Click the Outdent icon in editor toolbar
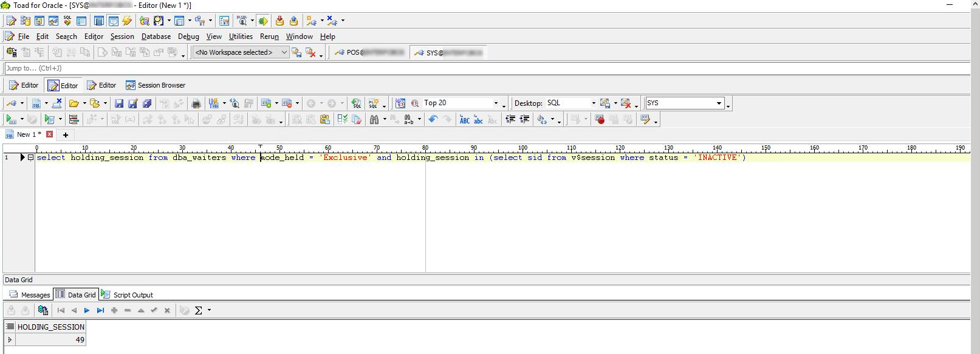The width and height of the screenshot is (980, 354). click(510, 120)
